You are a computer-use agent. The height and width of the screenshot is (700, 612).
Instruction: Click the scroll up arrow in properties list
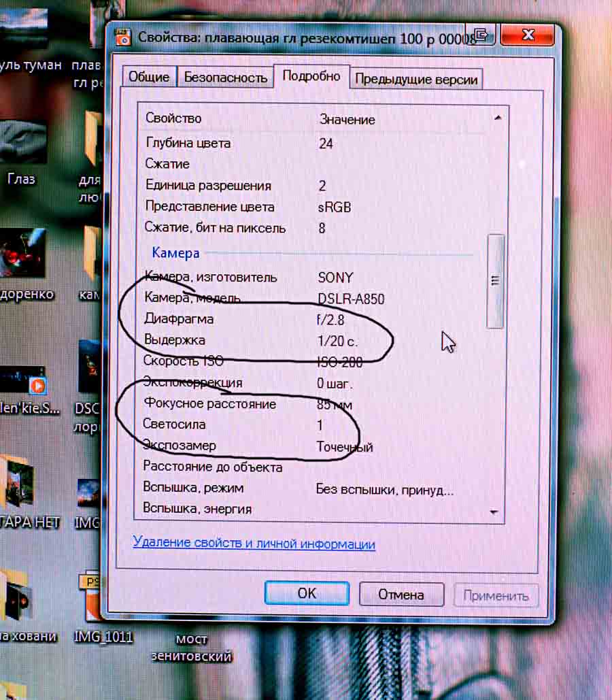coord(497,118)
